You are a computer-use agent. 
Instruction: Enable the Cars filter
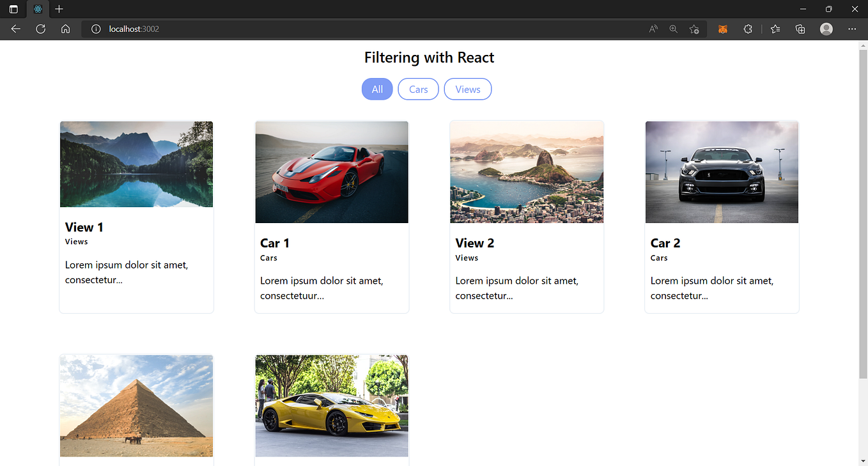coord(418,89)
